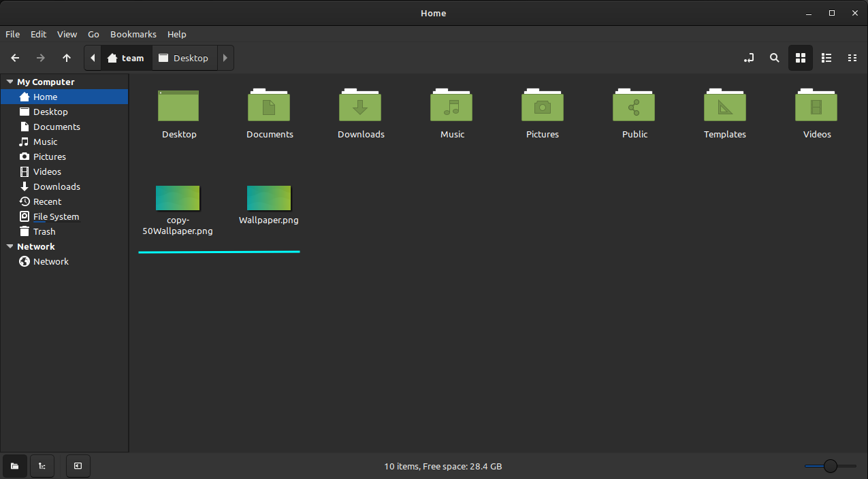Toggle location entry path icon
The image size is (868, 479).
(x=749, y=59)
